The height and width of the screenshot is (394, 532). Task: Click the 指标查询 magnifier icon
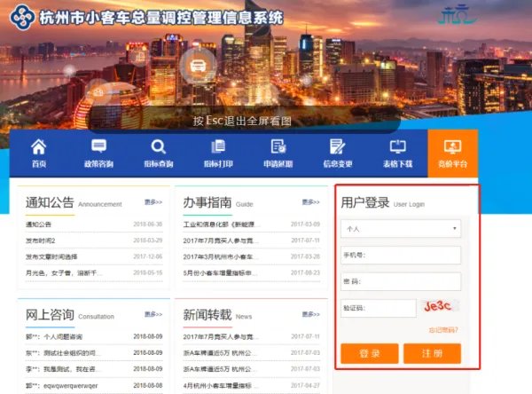coord(159,146)
